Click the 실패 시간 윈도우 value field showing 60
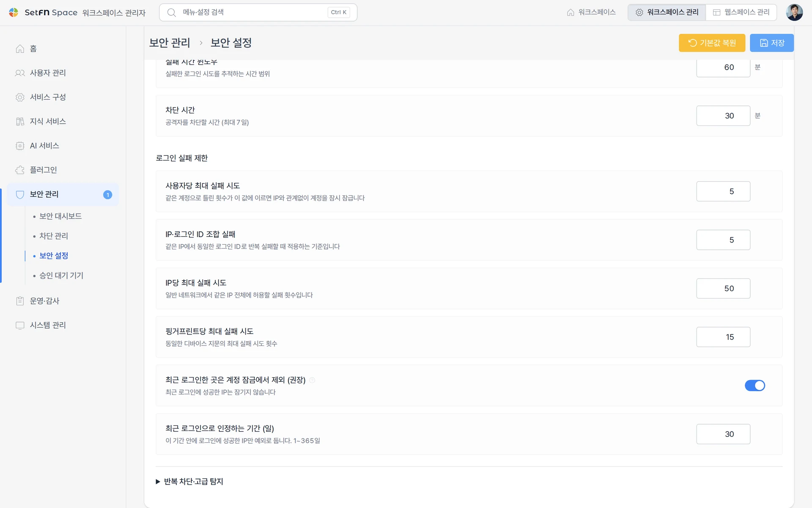This screenshot has width=812, height=508. point(723,68)
